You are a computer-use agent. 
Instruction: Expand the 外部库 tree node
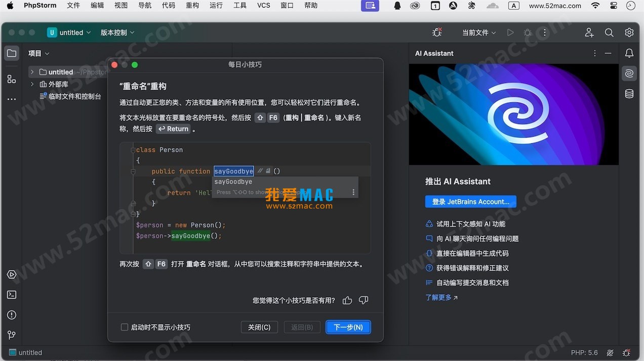tap(32, 84)
